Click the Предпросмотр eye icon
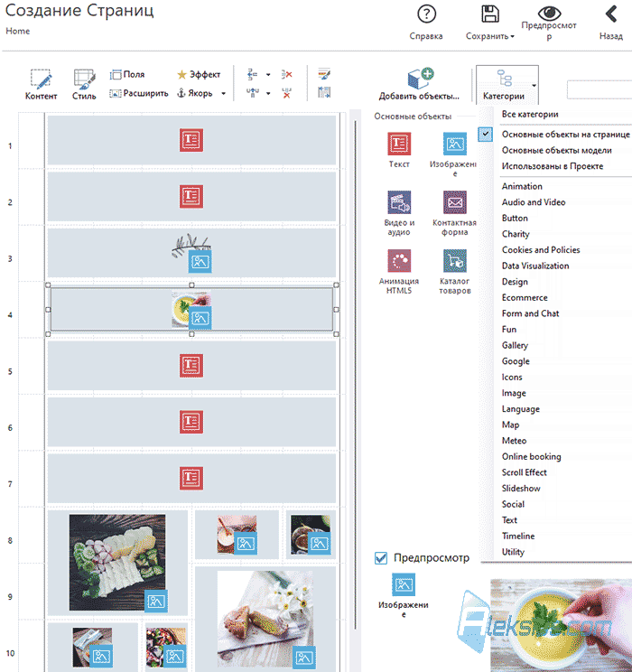 click(x=549, y=13)
